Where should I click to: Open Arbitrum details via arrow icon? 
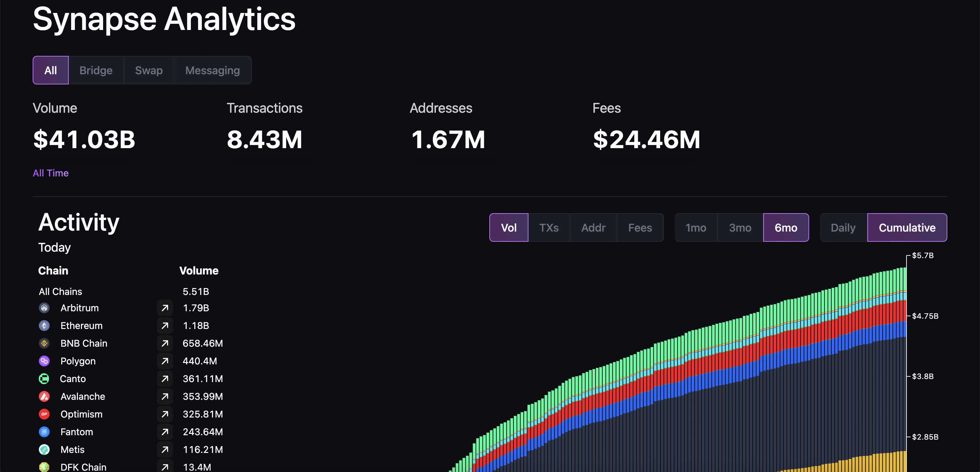(165, 308)
